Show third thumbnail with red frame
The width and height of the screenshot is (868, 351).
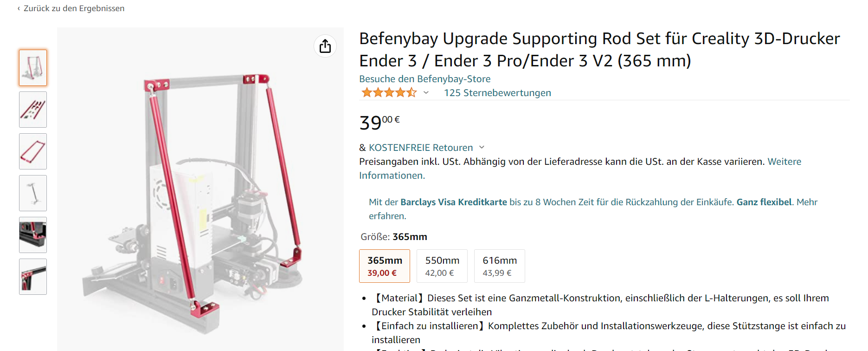click(x=33, y=151)
